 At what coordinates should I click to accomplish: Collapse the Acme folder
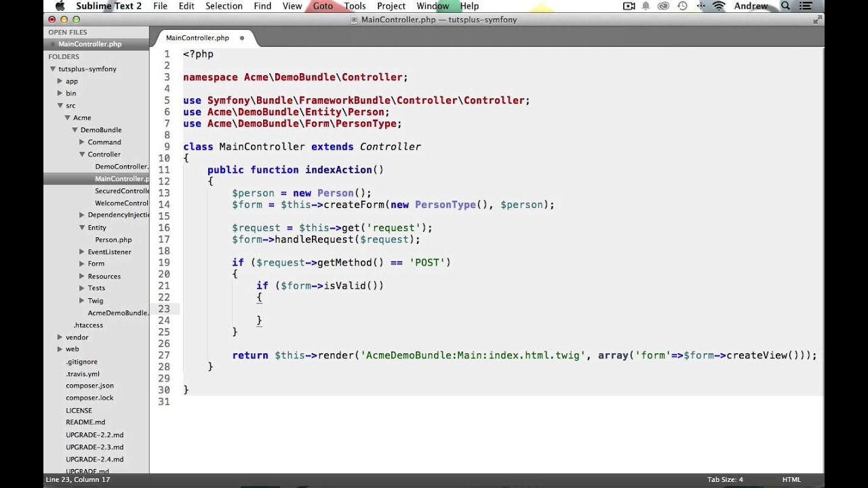(67, 118)
